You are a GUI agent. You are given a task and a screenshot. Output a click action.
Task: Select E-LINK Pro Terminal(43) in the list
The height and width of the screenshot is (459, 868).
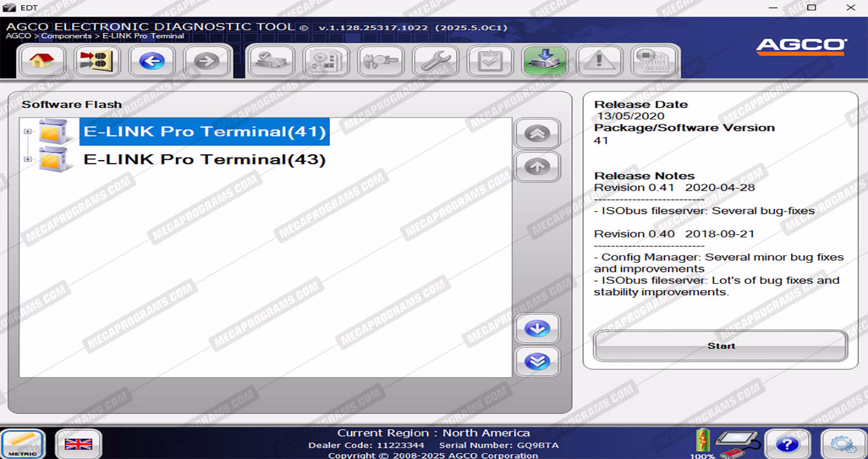pos(204,159)
